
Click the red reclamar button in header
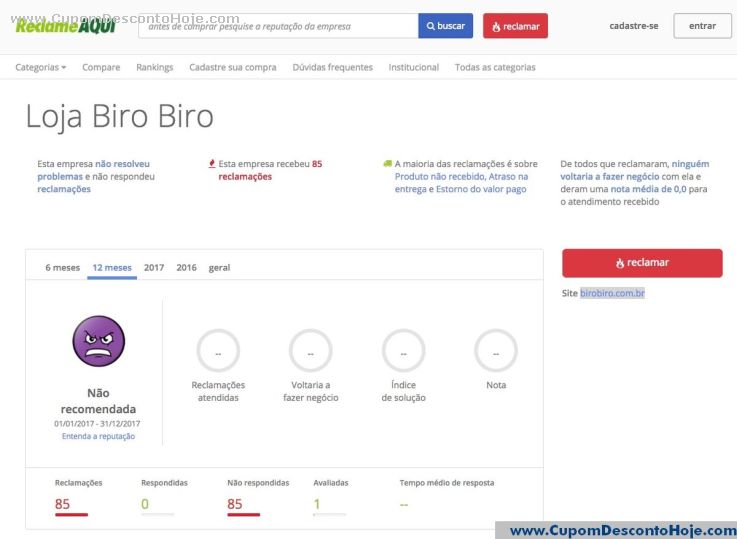tap(515, 26)
